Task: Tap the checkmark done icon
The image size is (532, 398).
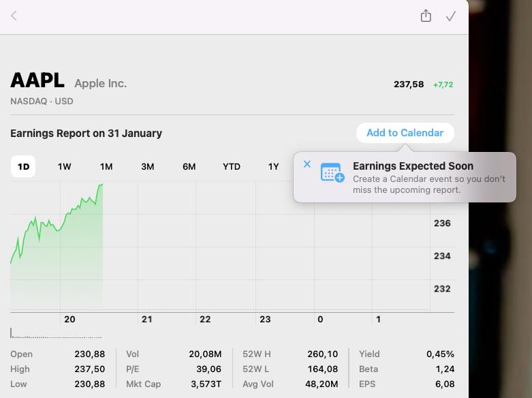Action: 451,16
